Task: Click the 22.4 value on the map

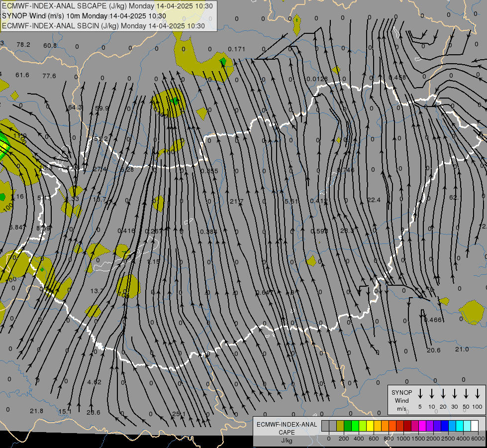Action: click(x=374, y=200)
